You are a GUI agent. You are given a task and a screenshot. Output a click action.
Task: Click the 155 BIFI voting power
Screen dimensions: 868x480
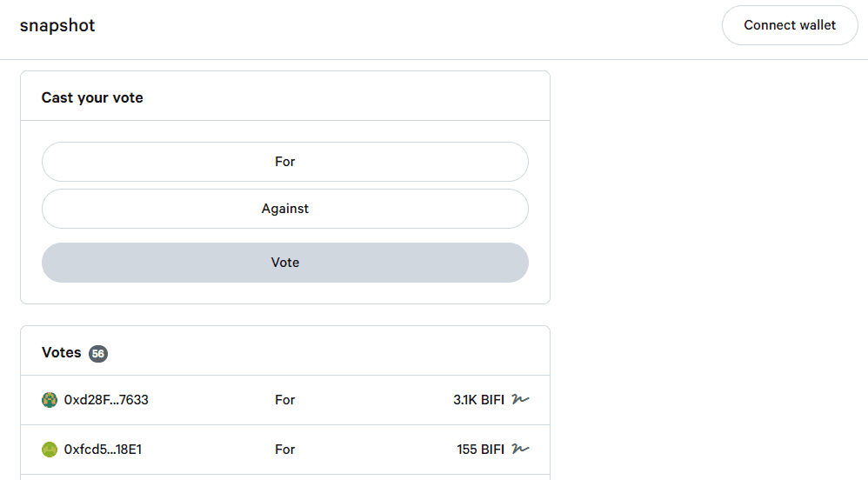[x=480, y=450]
